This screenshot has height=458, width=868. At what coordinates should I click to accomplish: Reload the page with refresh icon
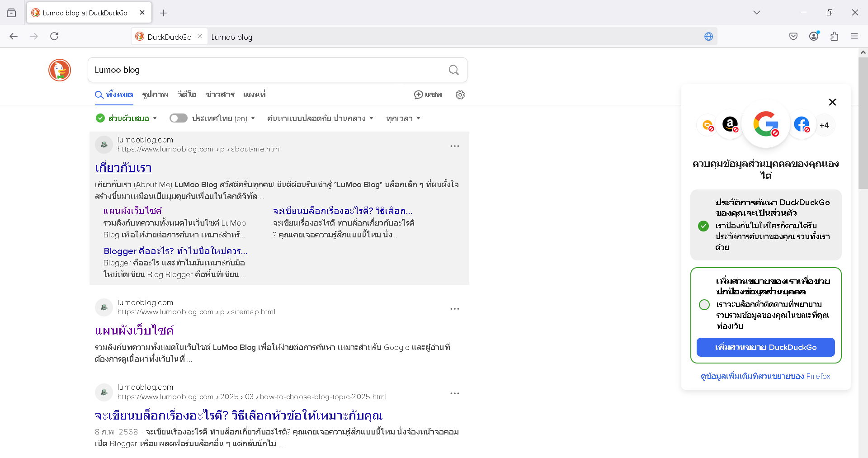click(x=54, y=36)
